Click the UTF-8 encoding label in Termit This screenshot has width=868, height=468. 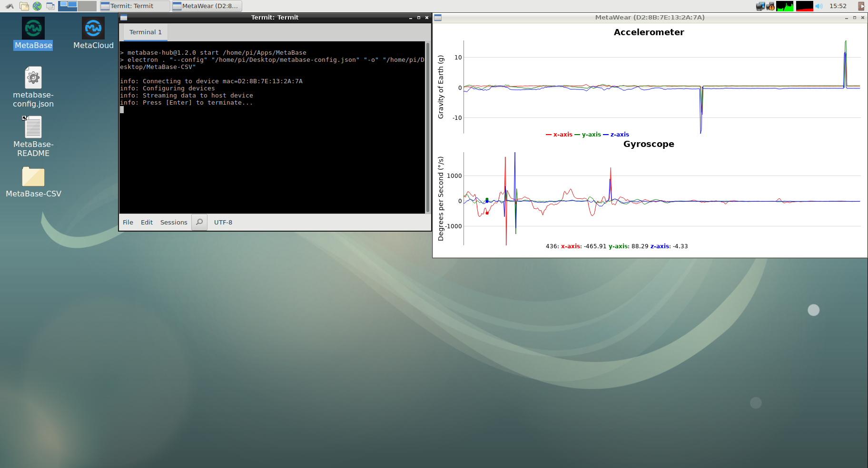223,222
